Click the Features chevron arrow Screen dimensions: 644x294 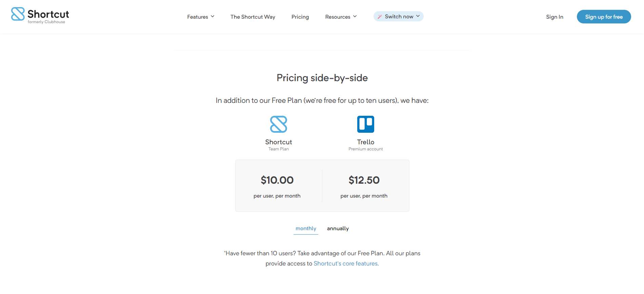tap(213, 16)
